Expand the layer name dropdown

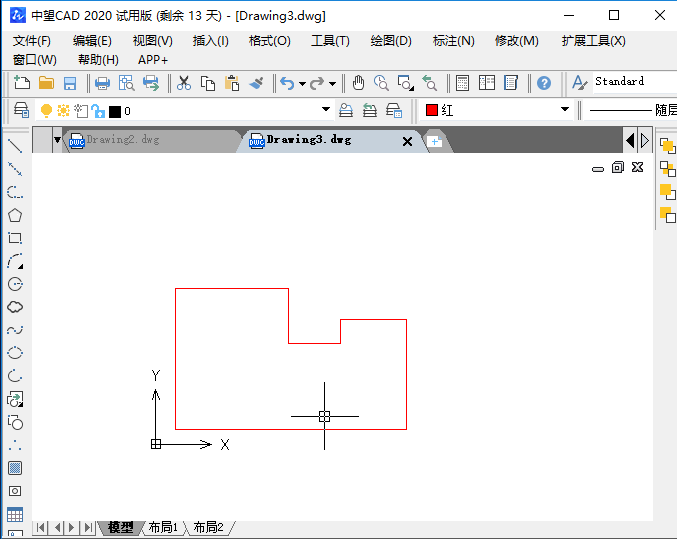click(x=326, y=111)
